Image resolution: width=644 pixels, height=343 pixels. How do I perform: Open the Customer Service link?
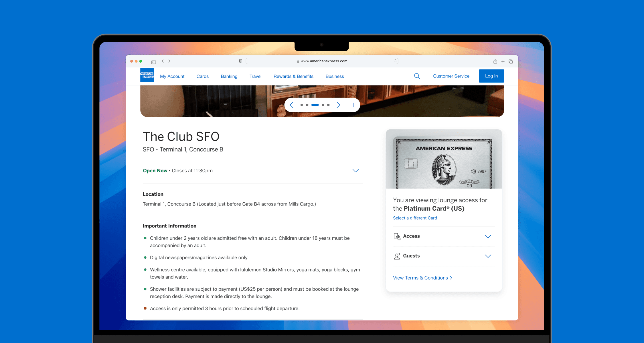(x=451, y=76)
